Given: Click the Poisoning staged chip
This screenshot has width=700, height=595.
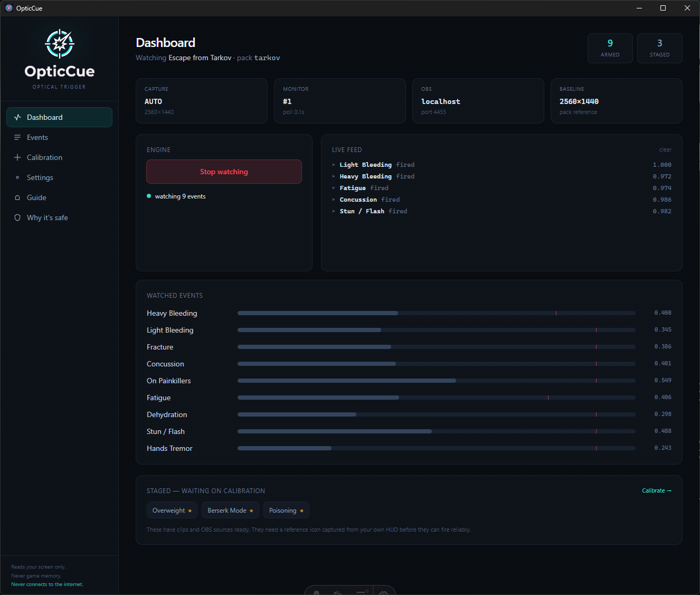Looking at the screenshot, I should 286,511.
